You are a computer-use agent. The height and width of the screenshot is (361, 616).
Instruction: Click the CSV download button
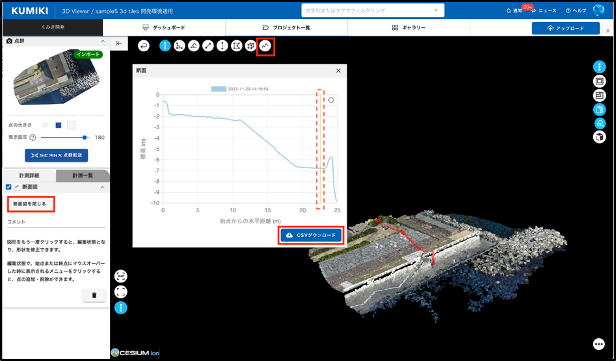(x=311, y=235)
